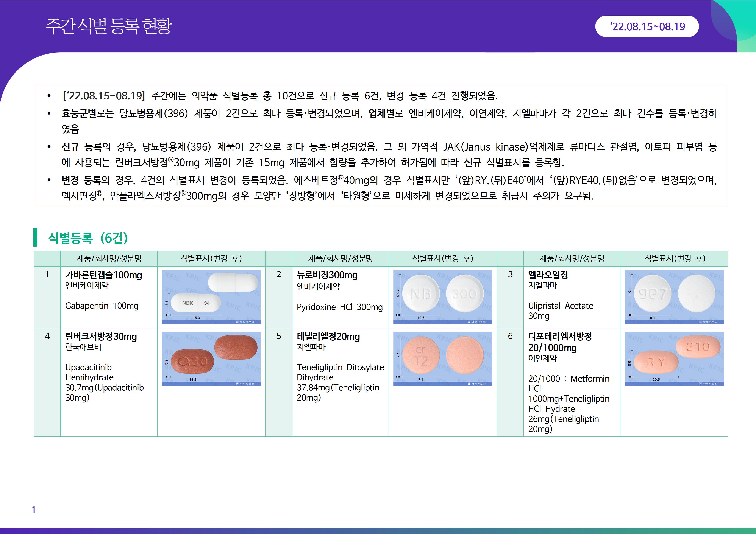Click the product name 린버크서방정30mg
Screen dimensions: 756x534
point(101,337)
